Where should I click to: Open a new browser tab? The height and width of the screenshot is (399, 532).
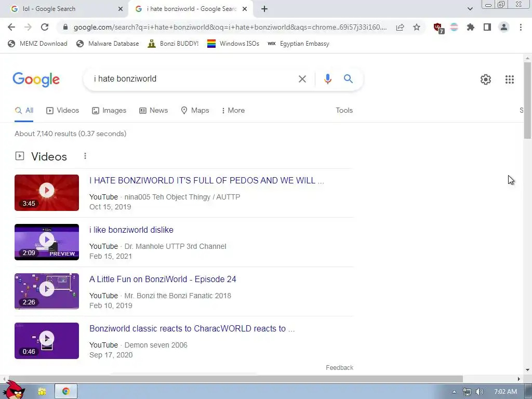pos(264,9)
